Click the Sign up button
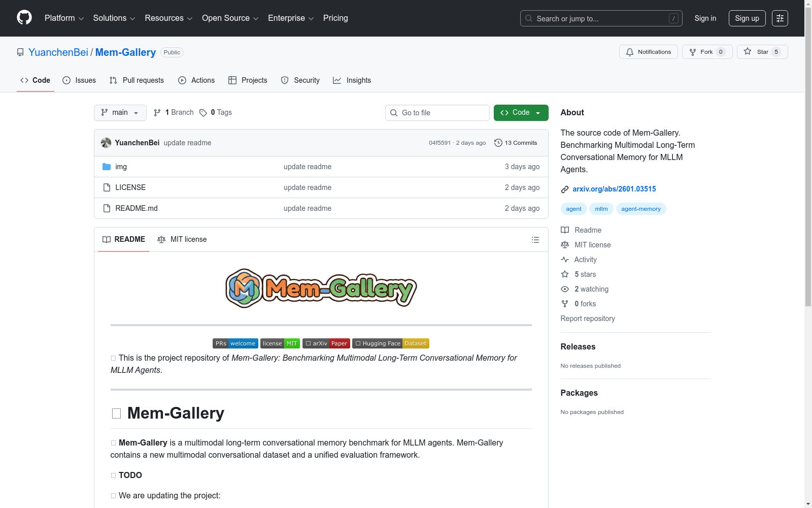Viewport: 812px width, 508px height. click(x=747, y=18)
